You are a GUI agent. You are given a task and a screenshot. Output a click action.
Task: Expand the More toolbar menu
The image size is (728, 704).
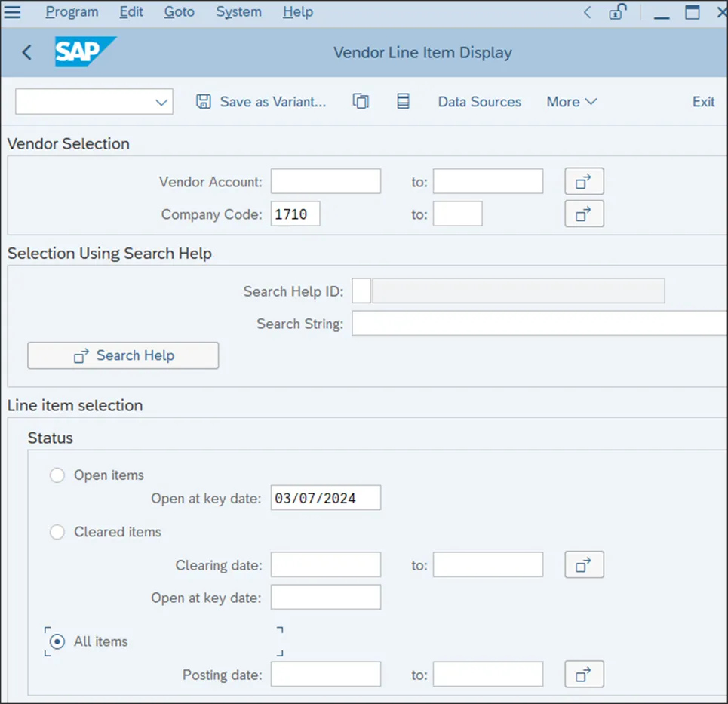click(x=571, y=102)
